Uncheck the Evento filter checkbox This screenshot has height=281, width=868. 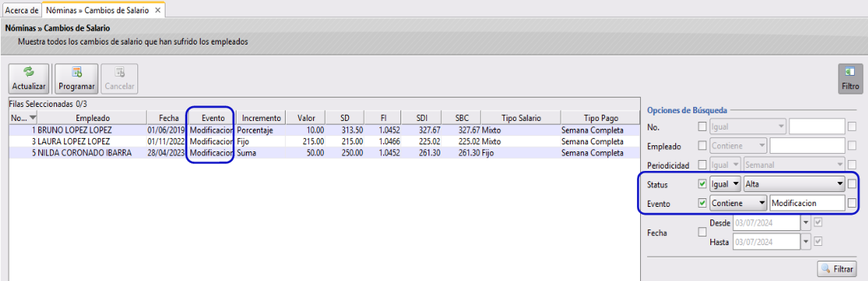tap(702, 203)
